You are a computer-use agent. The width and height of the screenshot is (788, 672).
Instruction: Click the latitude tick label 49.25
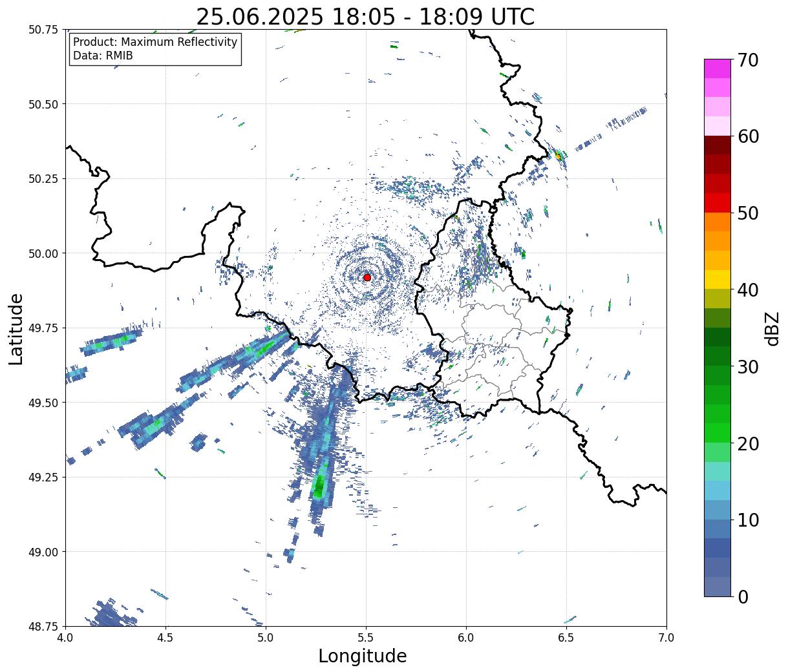43,477
